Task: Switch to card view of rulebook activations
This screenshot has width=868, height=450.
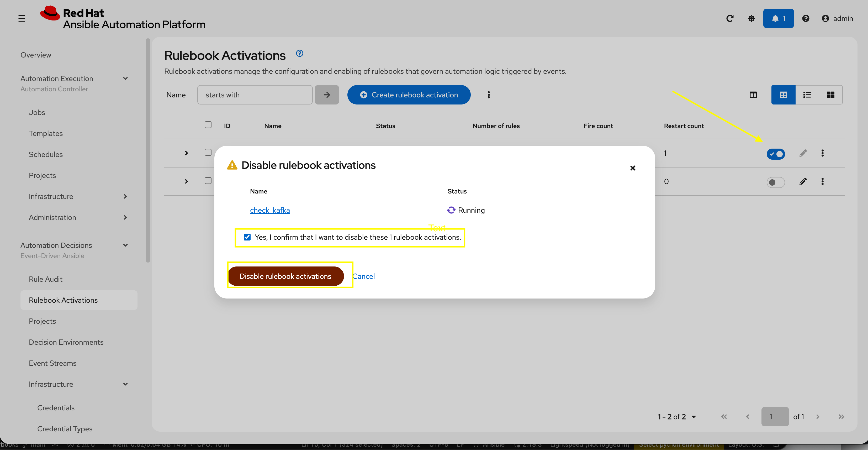Action: (831, 95)
